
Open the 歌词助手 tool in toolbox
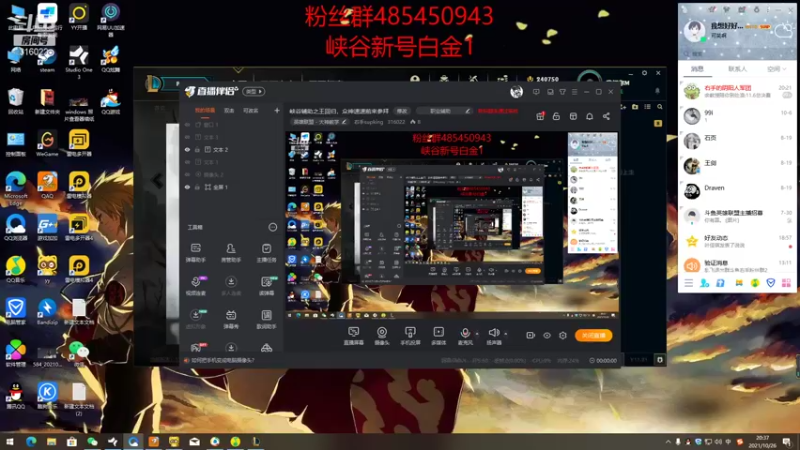coord(266,319)
